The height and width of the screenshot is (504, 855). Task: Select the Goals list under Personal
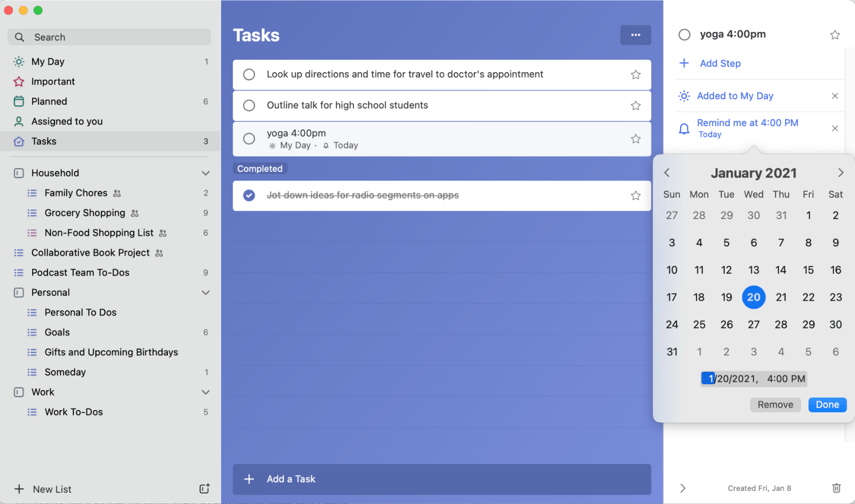pos(57,332)
